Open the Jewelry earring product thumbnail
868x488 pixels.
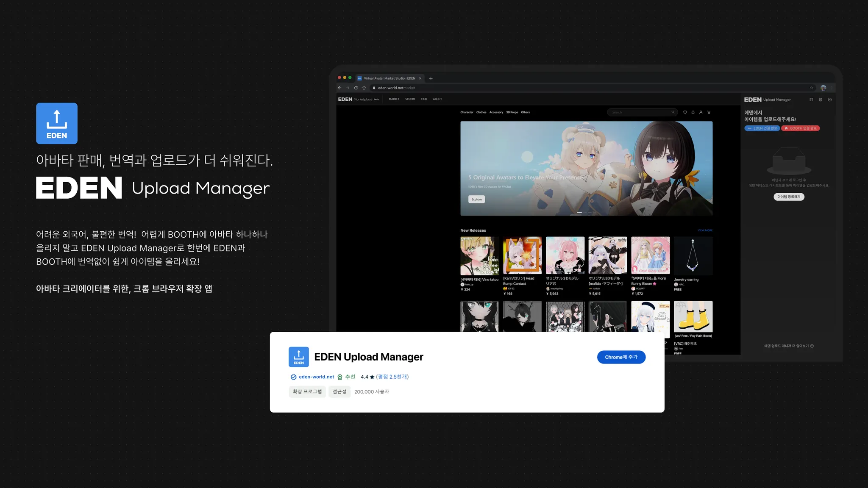tap(693, 256)
